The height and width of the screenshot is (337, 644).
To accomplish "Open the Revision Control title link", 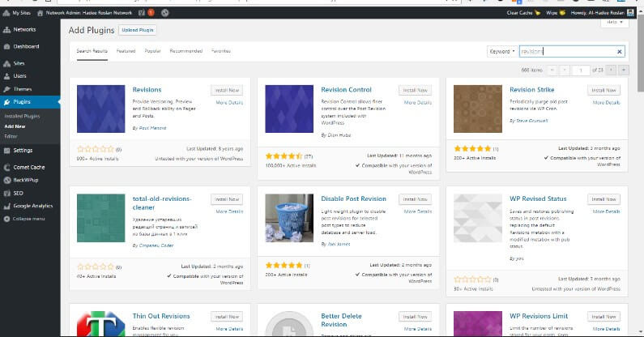I will click(x=346, y=90).
